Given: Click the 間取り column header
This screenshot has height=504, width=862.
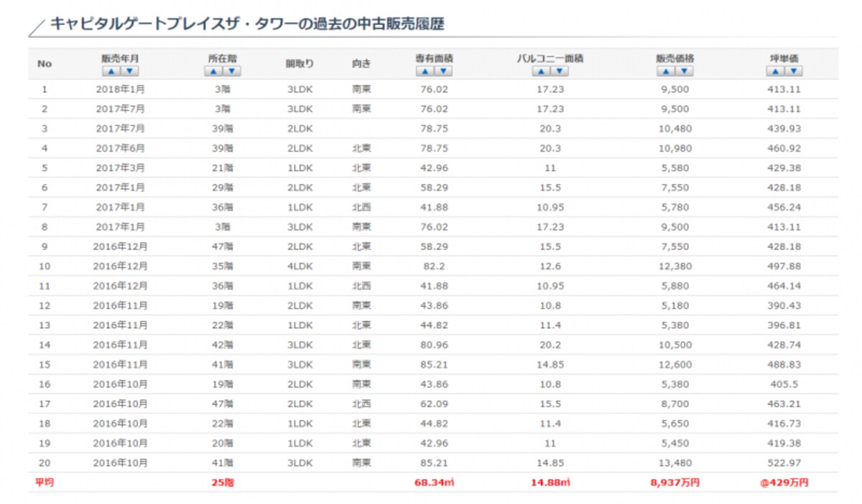Looking at the screenshot, I should tap(300, 64).
